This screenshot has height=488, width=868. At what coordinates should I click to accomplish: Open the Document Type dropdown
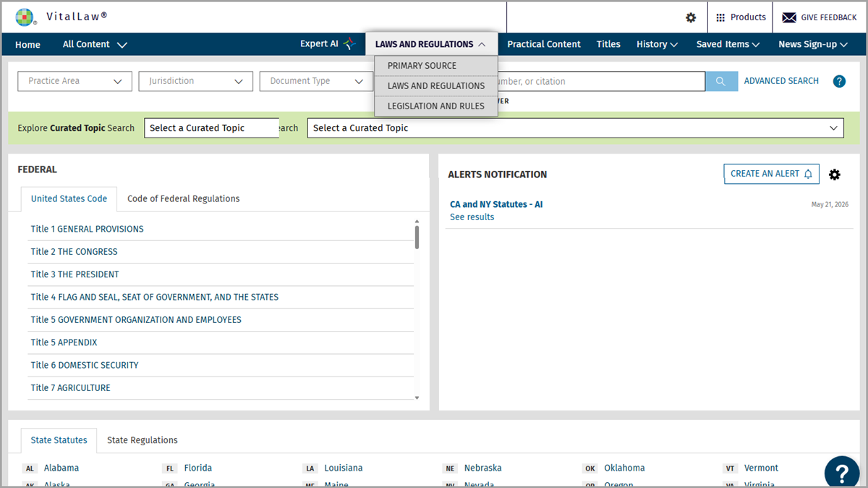coord(317,81)
